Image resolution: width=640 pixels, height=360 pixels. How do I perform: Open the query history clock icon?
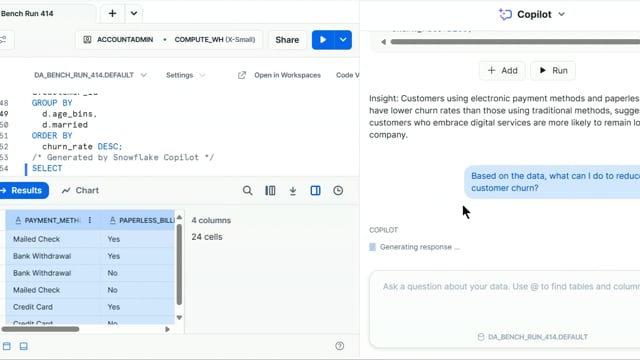click(x=338, y=191)
